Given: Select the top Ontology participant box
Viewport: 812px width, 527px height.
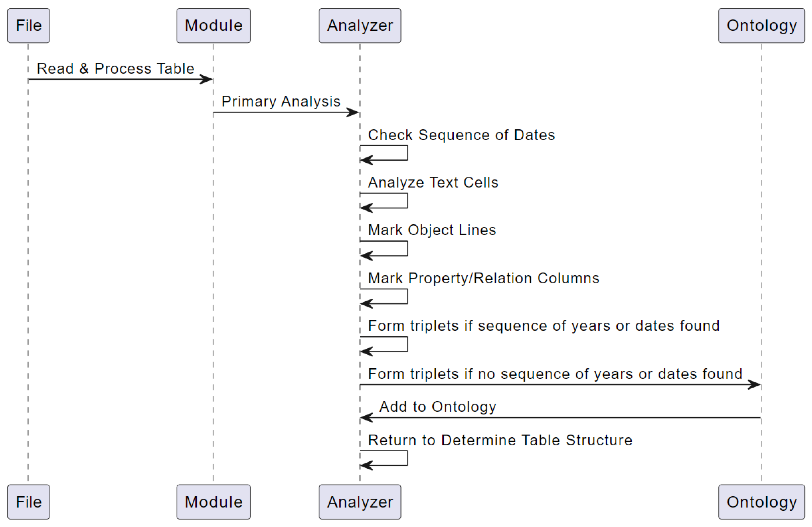Looking at the screenshot, I should pos(761,26).
